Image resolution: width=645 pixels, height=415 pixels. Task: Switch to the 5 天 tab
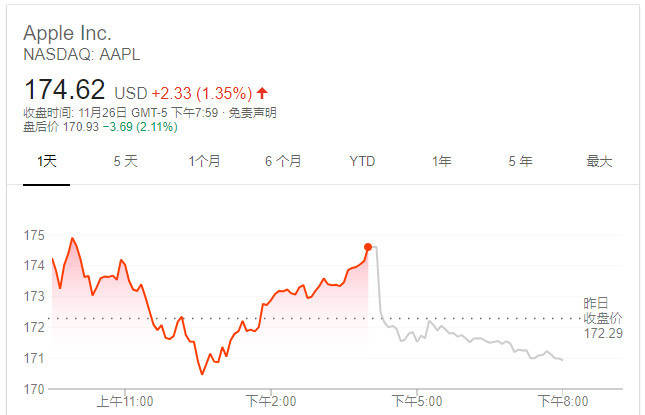[x=125, y=161]
